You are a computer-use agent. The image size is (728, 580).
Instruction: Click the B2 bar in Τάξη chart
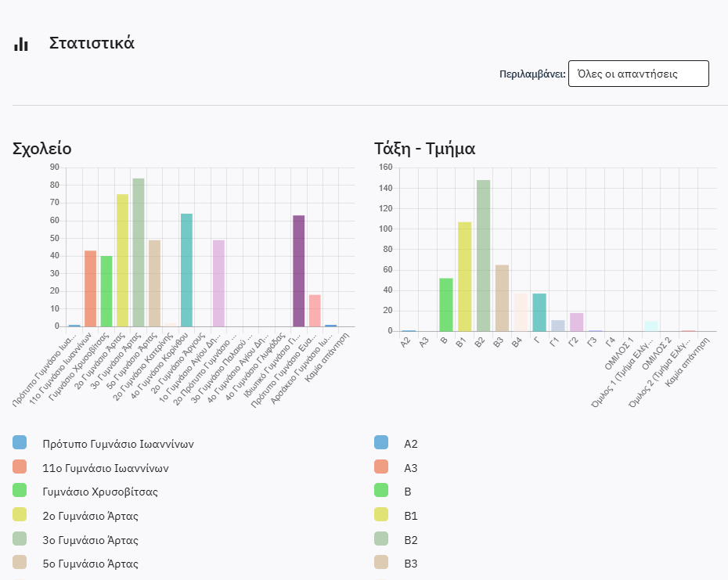coord(483,255)
